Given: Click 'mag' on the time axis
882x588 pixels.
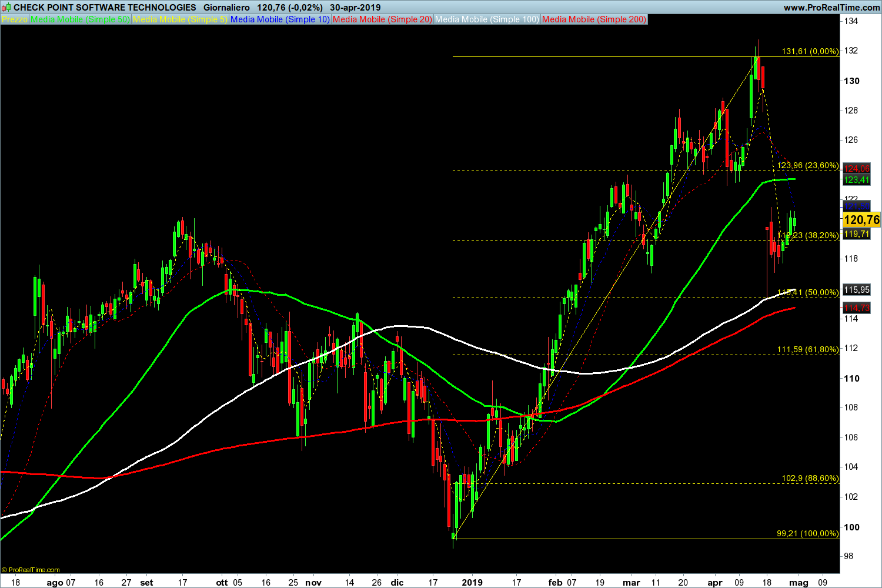Looking at the screenshot, I should [800, 583].
